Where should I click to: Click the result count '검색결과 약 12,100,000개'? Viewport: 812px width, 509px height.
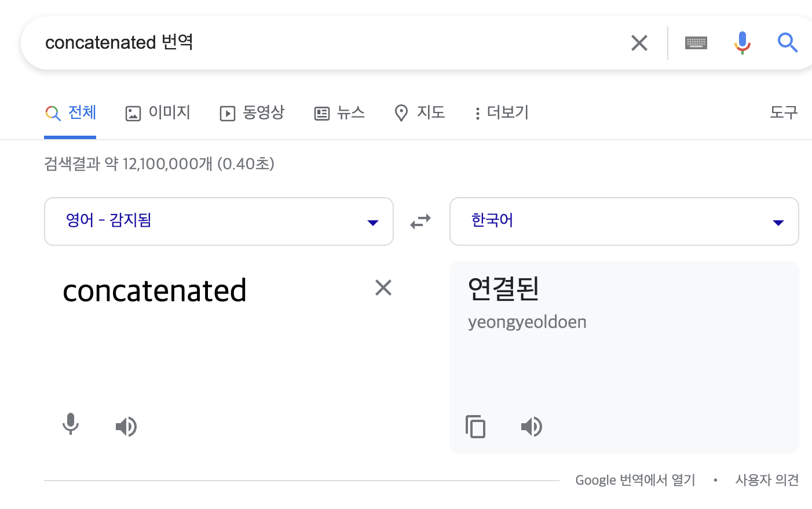click(128, 164)
